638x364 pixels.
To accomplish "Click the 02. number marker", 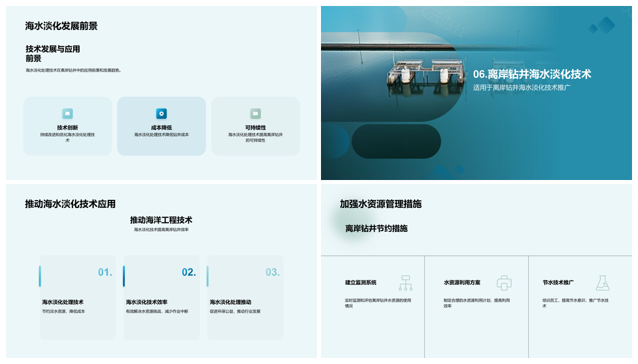I will (x=189, y=272).
